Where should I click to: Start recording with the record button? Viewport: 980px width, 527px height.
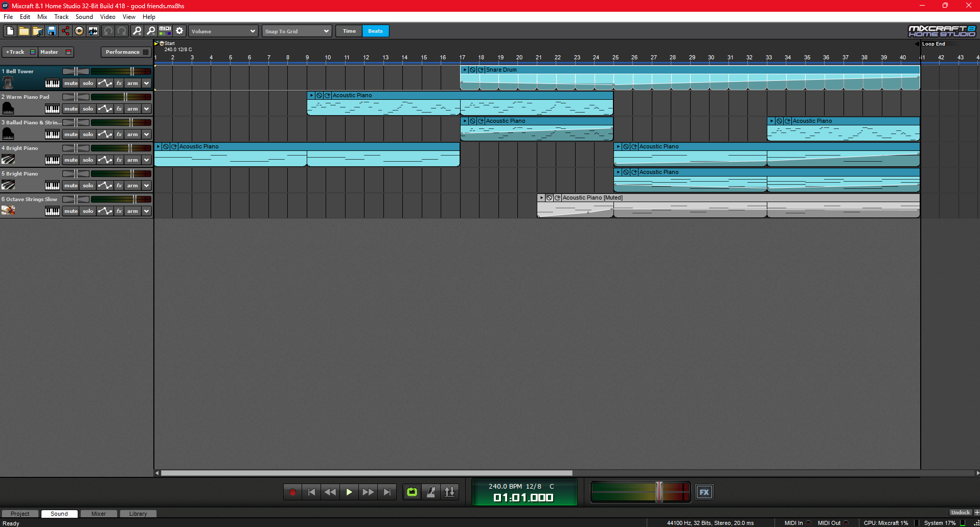click(x=292, y=492)
